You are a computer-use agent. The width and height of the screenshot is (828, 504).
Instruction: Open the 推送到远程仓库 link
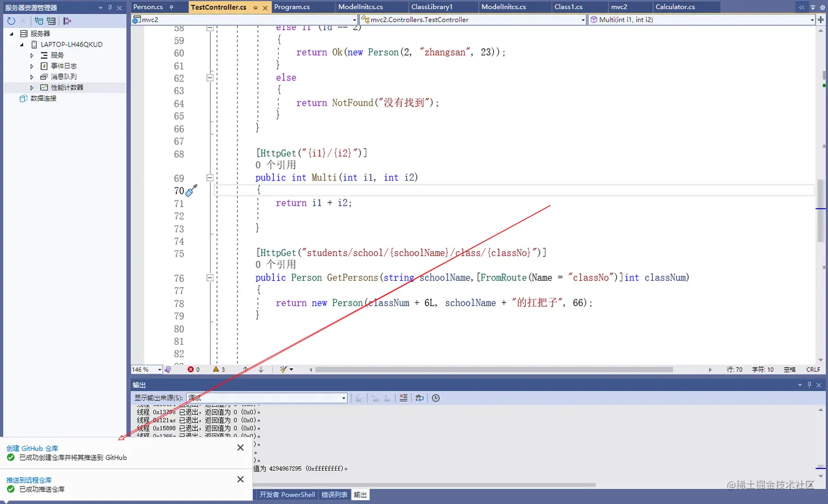pyautogui.click(x=29, y=480)
